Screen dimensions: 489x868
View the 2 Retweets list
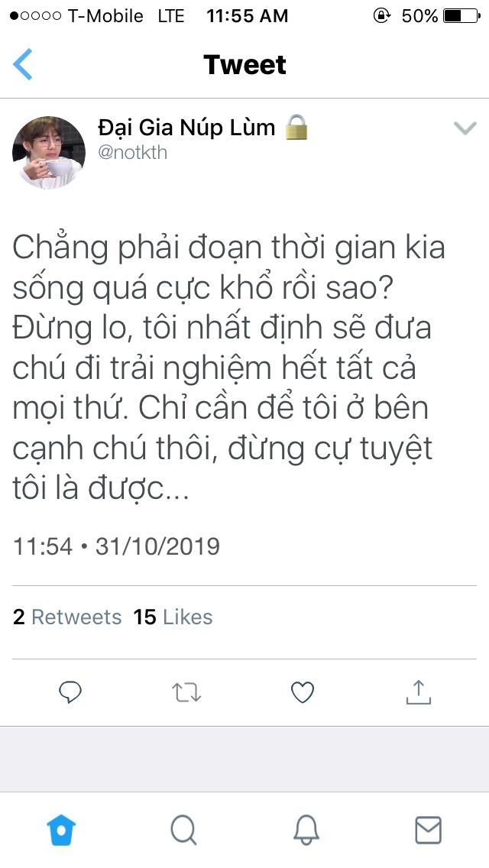[67, 617]
